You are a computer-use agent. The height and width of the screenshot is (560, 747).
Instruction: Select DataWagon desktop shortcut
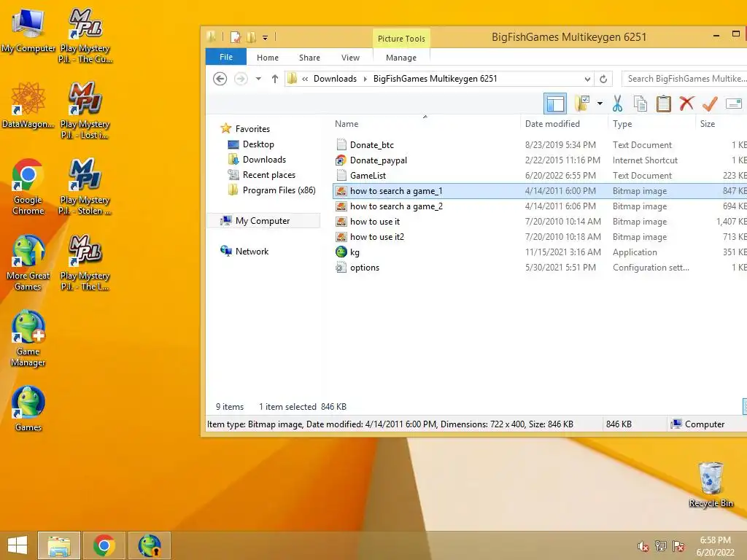28,105
